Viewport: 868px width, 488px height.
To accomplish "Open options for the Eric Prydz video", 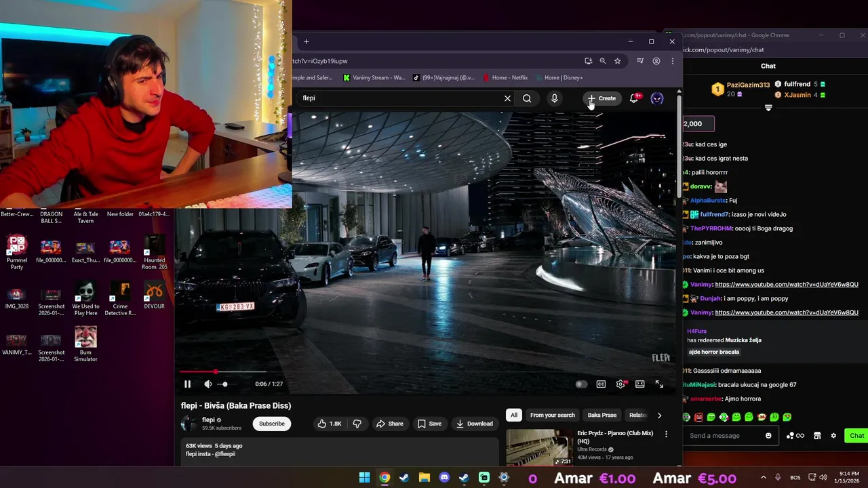I will coord(666,434).
